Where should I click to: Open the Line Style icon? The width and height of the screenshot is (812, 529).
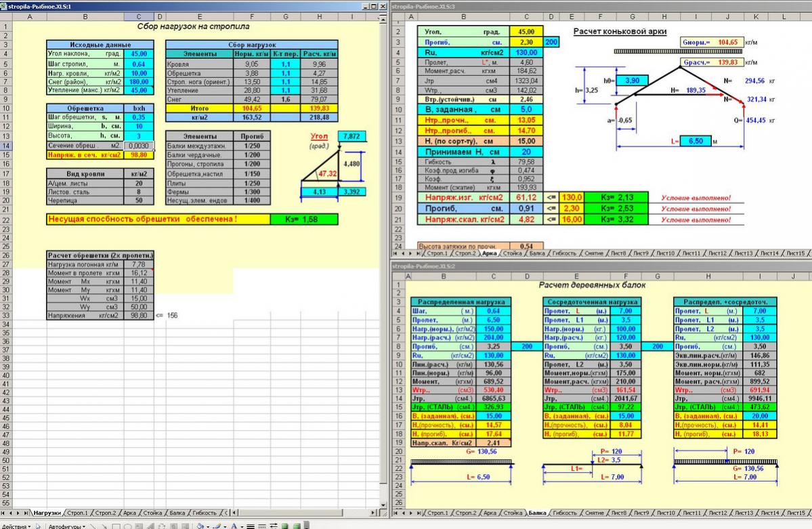pos(250,526)
